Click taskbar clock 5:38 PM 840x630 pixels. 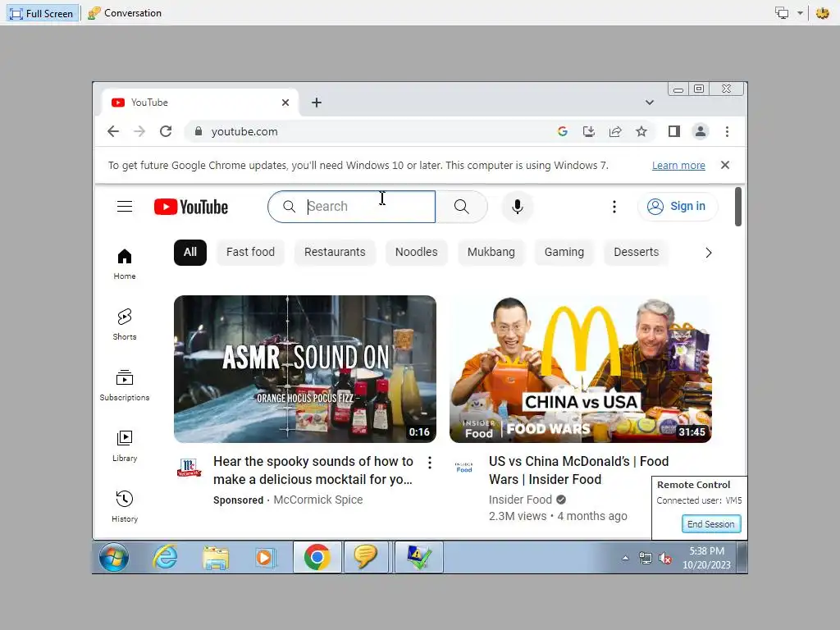(706, 558)
